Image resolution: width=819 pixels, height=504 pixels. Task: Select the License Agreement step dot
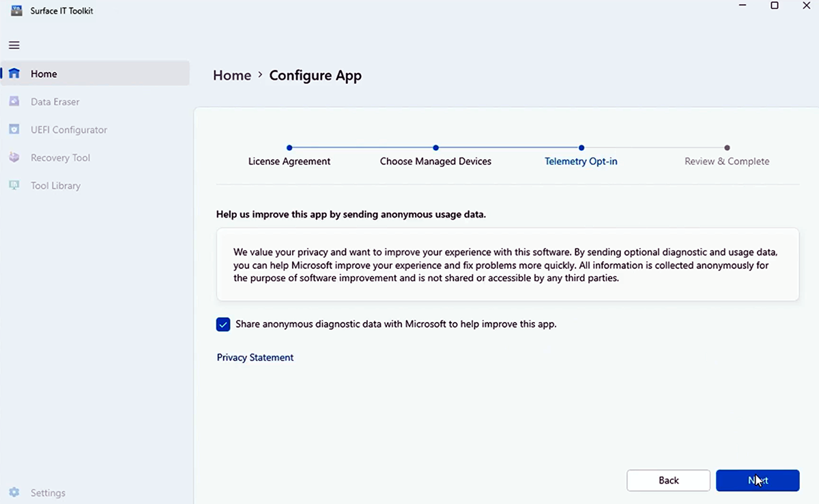click(x=289, y=148)
